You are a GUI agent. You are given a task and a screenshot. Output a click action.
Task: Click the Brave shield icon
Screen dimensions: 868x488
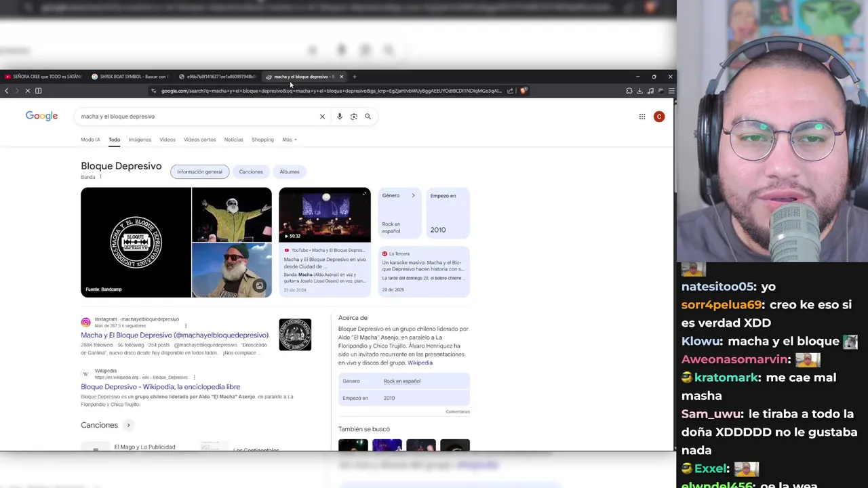coord(524,91)
